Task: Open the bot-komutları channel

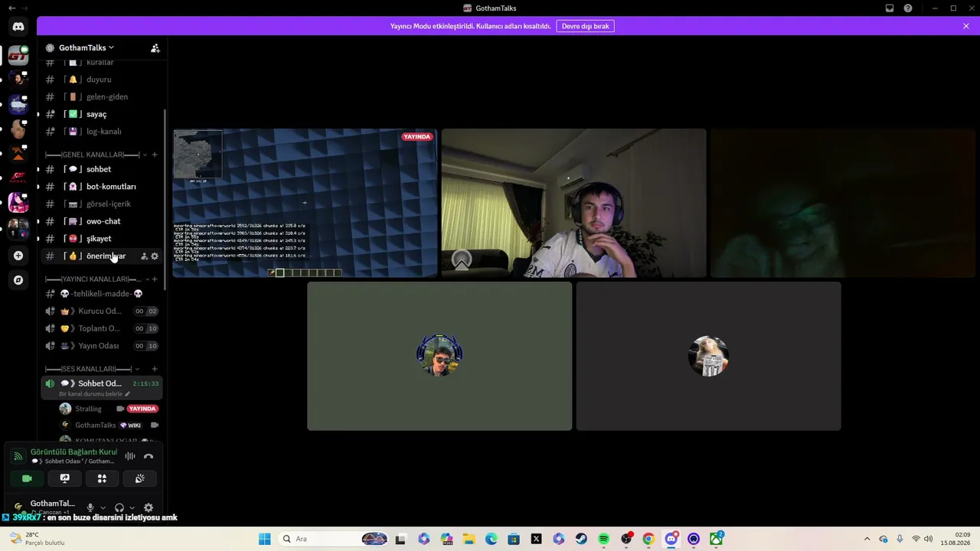Action: coord(102,187)
